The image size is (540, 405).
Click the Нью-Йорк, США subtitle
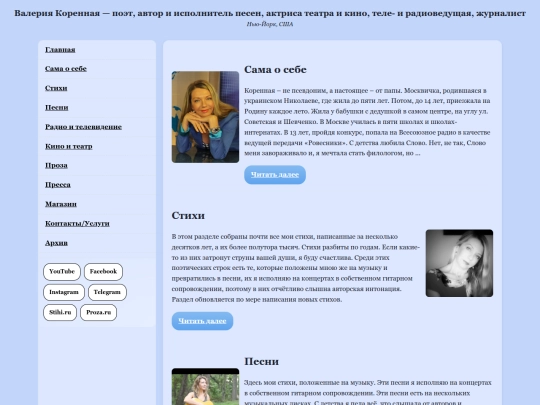[270, 24]
